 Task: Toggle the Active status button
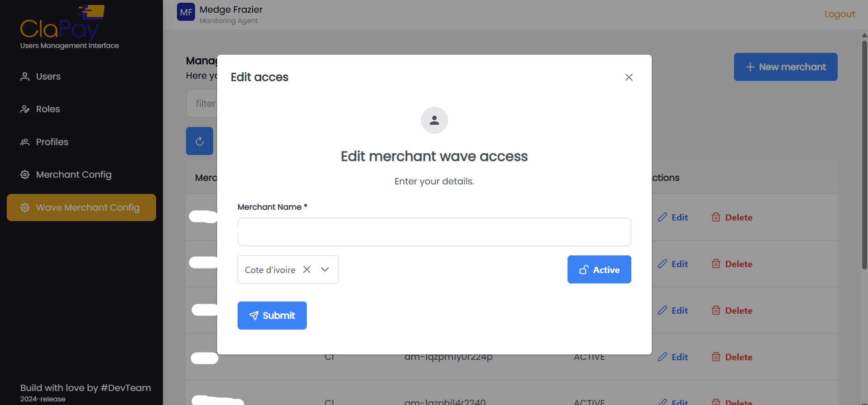coord(599,269)
